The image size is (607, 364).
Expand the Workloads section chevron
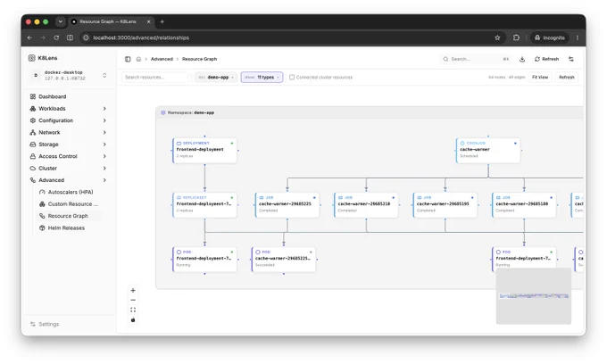[x=104, y=109]
